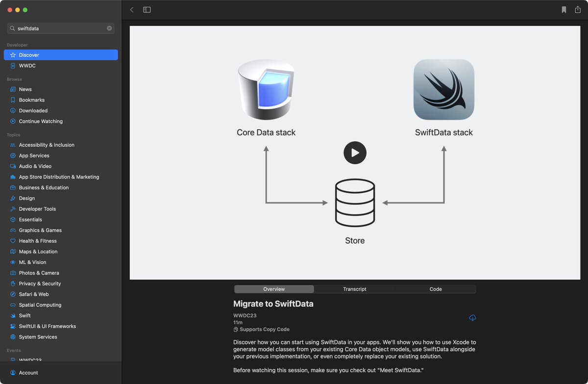Select the Swift bird sidebar icon

point(13,316)
